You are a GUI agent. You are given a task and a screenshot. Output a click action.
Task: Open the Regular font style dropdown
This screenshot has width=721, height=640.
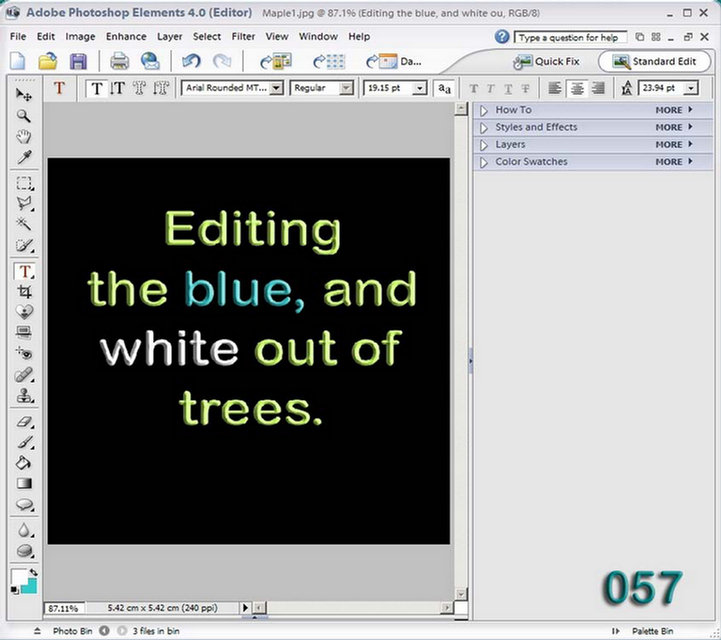(x=346, y=88)
